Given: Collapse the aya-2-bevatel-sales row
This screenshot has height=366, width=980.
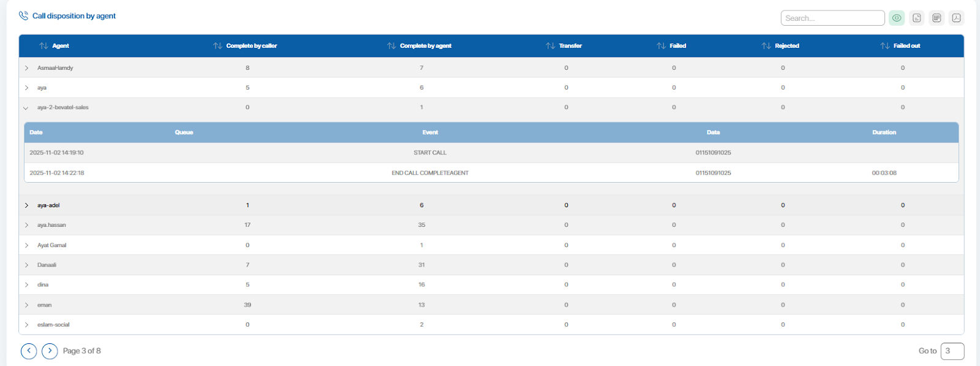Looking at the screenshot, I should point(26,108).
